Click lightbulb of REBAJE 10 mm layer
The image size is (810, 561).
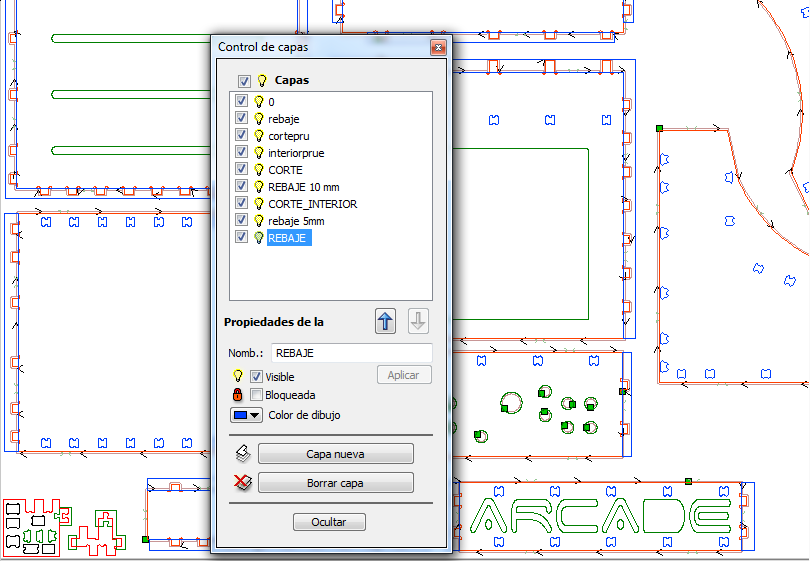point(259,186)
